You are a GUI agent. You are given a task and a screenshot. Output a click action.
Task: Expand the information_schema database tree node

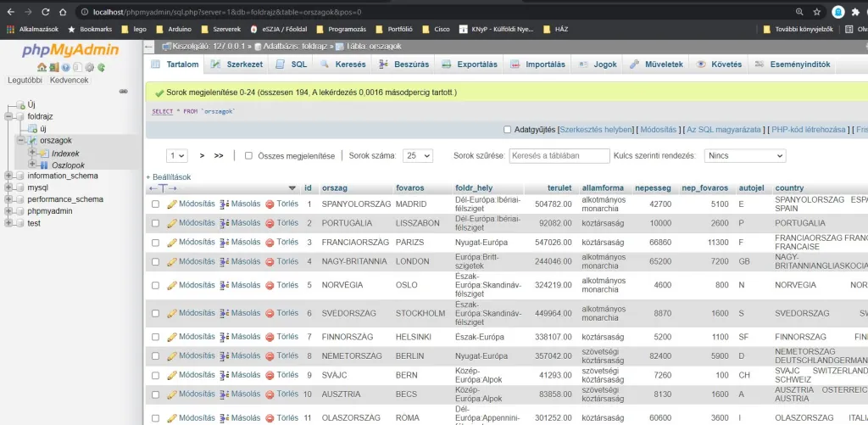[8, 176]
